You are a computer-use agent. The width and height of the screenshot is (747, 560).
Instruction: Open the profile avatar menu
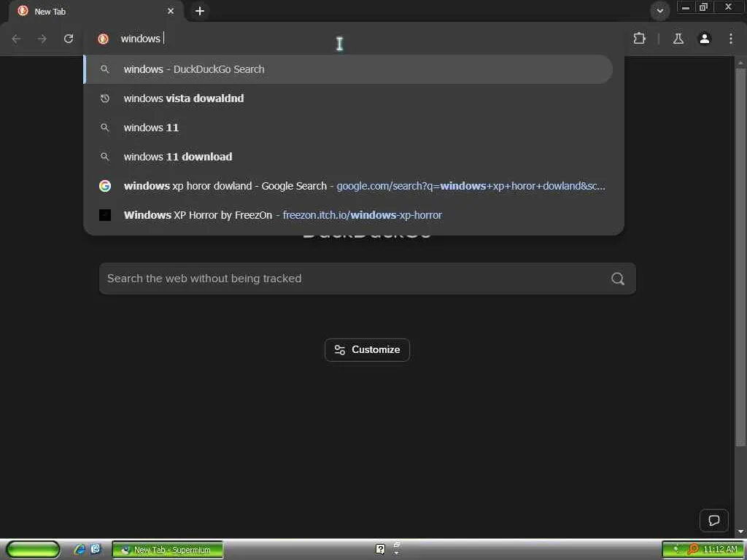[705, 39]
